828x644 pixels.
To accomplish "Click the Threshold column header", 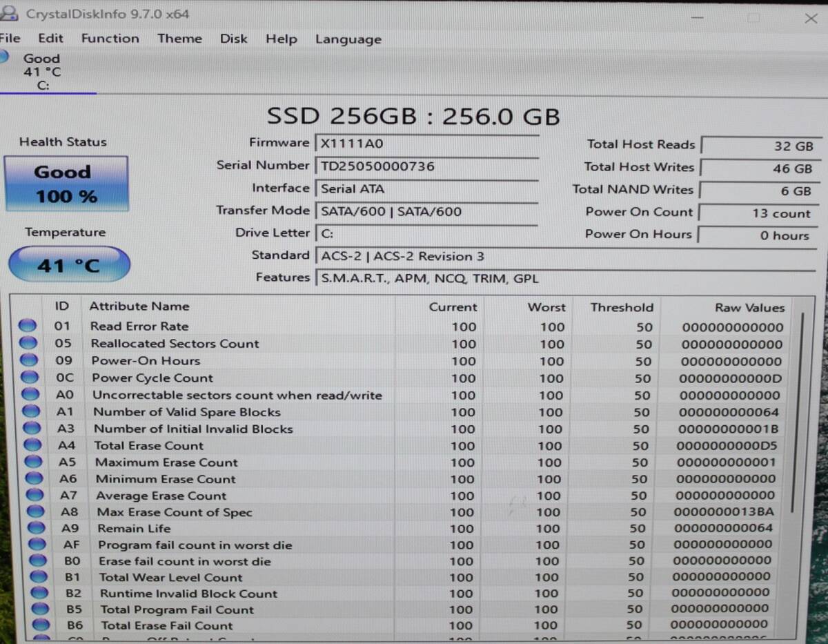I will pyautogui.click(x=622, y=307).
